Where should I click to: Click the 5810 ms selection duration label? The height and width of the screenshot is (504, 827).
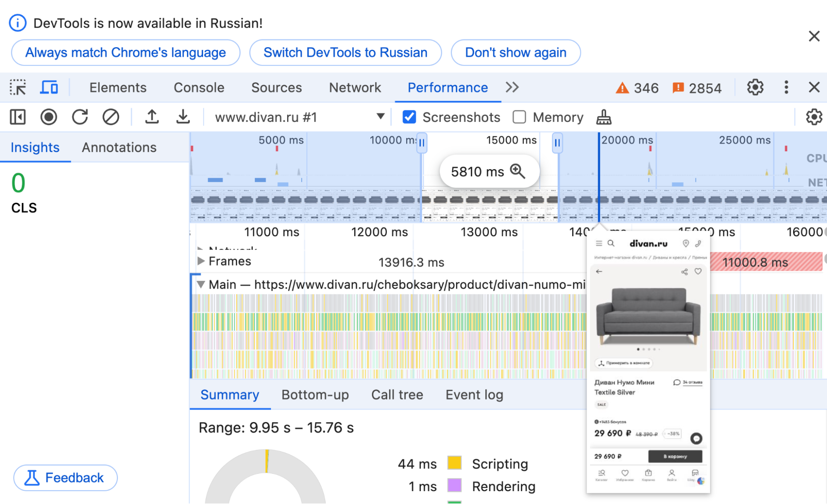(477, 172)
